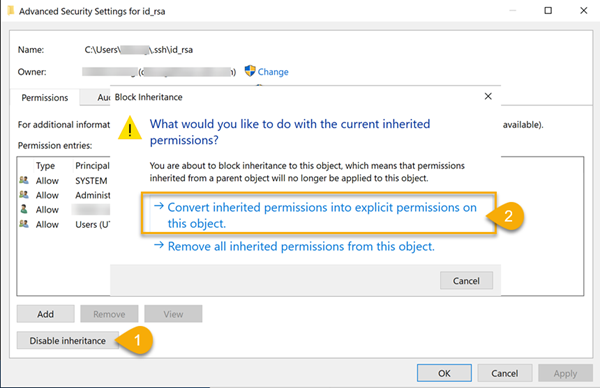Select the SYSTEM permission entry
Viewport: 600px width, 389px height.
(64, 181)
